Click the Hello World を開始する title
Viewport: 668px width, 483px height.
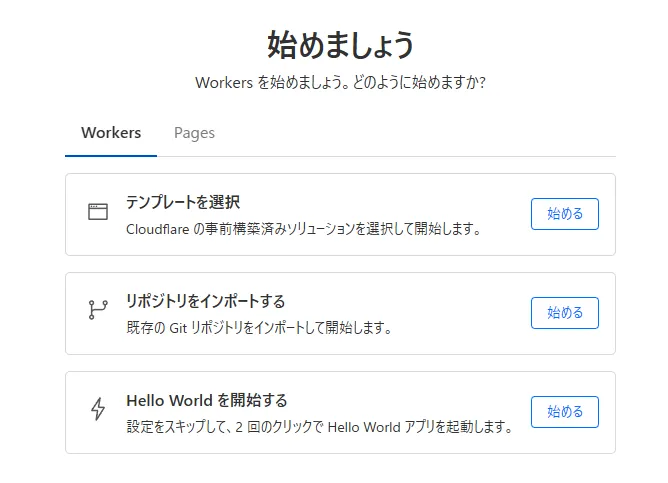pos(206,400)
